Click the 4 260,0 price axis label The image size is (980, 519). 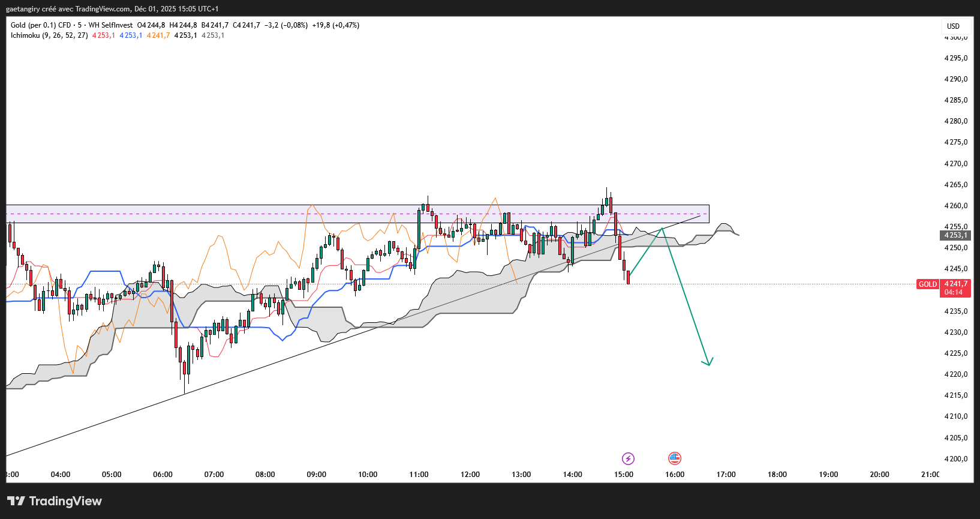[956, 206]
